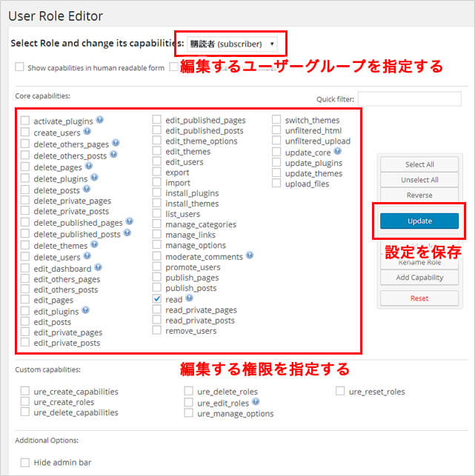
Task: Check the Hide admin bar option
Action: coord(25,462)
